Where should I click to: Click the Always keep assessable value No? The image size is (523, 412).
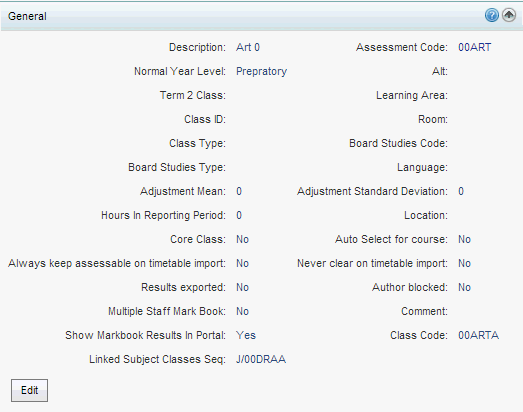(242, 263)
